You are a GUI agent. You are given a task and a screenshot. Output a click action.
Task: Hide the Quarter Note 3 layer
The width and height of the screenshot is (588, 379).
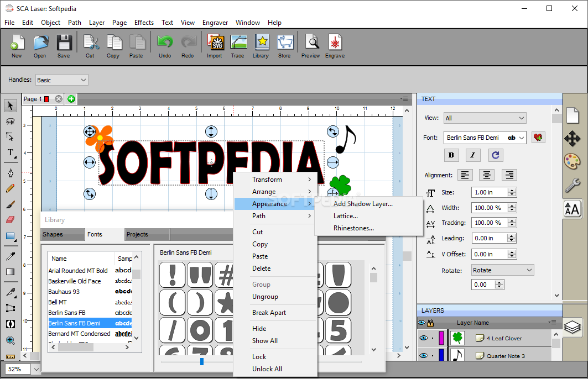(x=424, y=355)
